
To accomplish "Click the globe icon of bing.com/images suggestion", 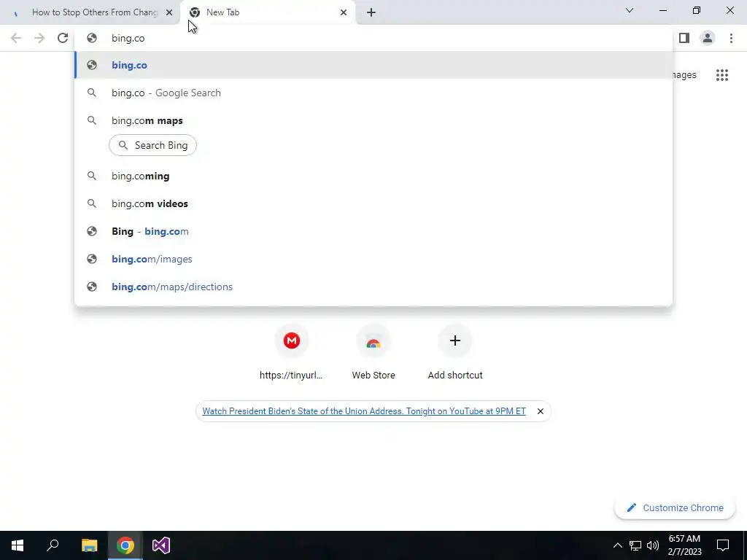I will click(92, 259).
